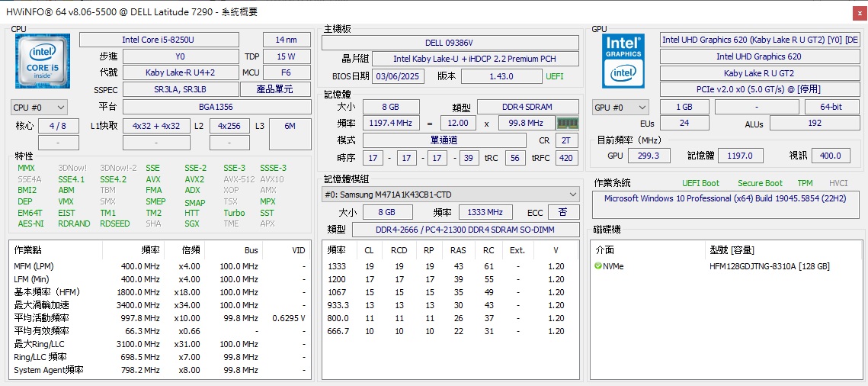Select the Intel Core i5-8250U name field

(159, 40)
